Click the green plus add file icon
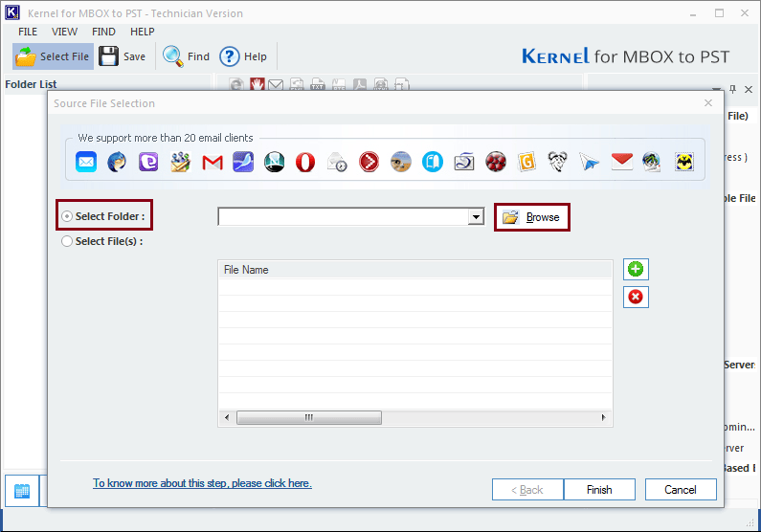Image resolution: width=761 pixels, height=532 pixels. pos(636,269)
